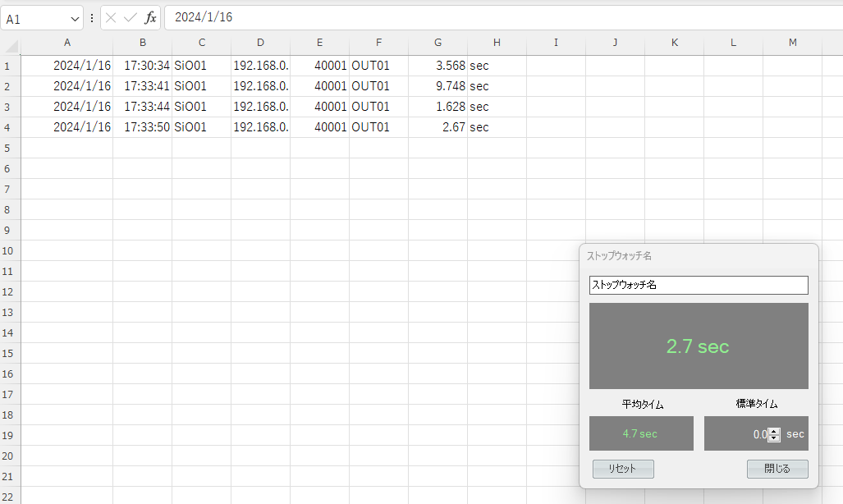Select column G header
This screenshot has height=504, width=843.
click(438, 43)
